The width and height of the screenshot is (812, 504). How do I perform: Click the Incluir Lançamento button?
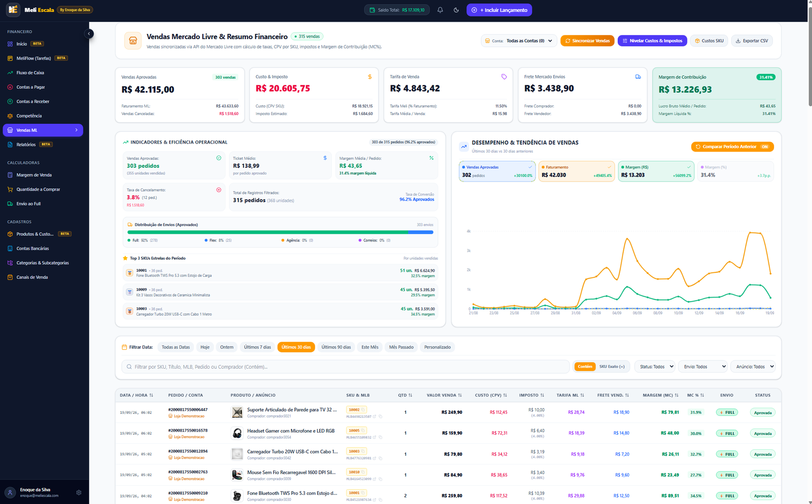click(499, 10)
